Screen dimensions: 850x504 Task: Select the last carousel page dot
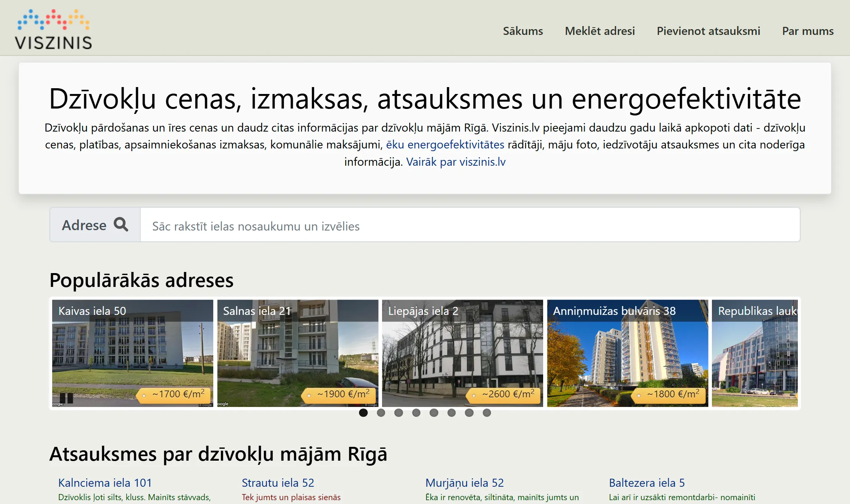[x=487, y=413]
